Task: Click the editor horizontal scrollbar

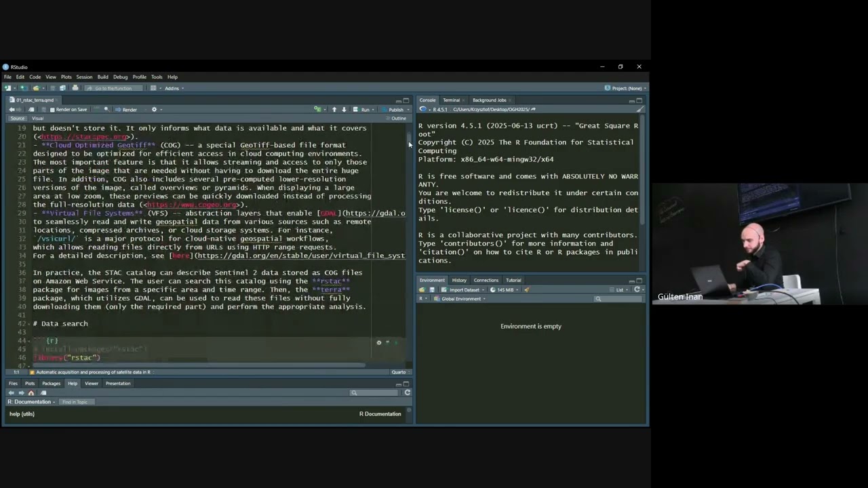Action: pyautogui.click(x=199, y=365)
